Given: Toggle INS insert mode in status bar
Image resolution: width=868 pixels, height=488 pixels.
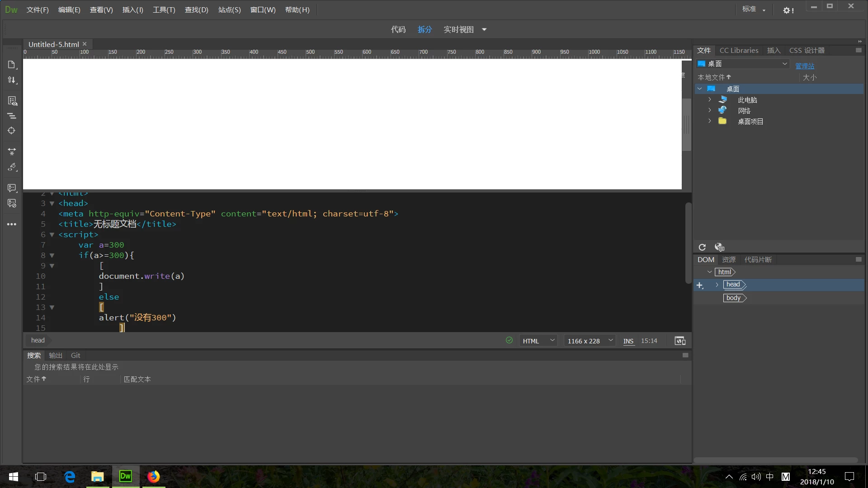Looking at the screenshot, I should click(628, 341).
